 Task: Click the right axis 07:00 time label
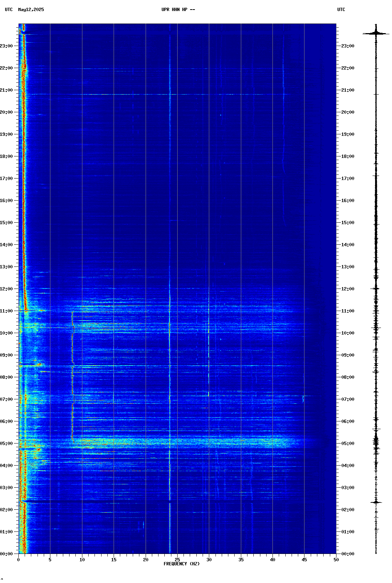[348, 399]
